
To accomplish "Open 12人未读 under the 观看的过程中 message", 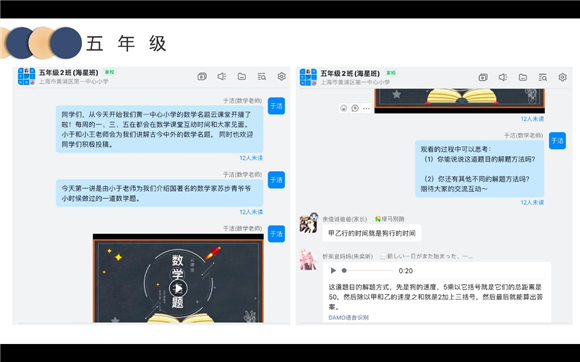I will [532, 202].
